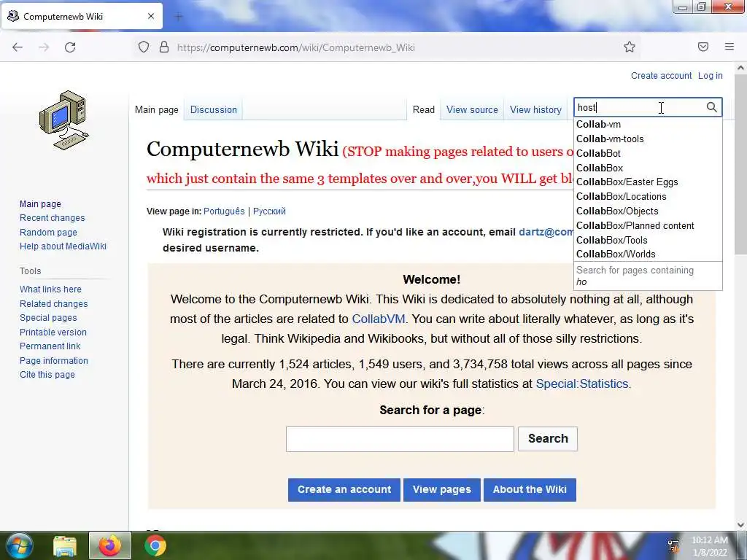The width and height of the screenshot is (747, 560).
Task: Click 'Search for pages containing' option
Action: click(648, 276)
